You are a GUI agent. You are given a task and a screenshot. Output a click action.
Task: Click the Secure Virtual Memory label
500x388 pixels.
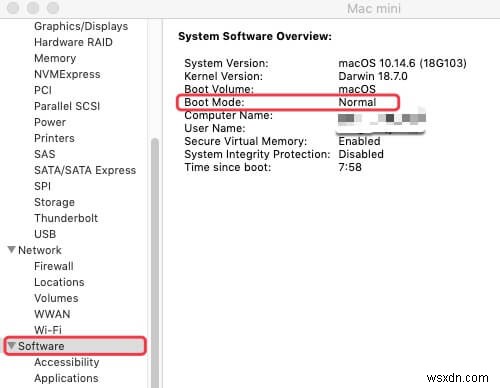[246, 141]
